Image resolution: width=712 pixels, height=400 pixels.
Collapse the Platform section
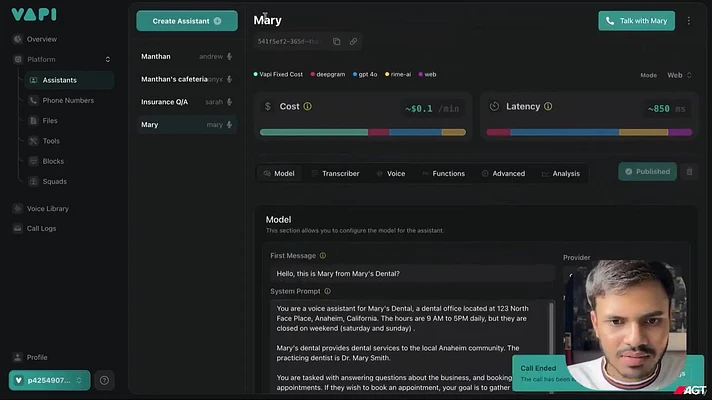(x=108, y=59)
